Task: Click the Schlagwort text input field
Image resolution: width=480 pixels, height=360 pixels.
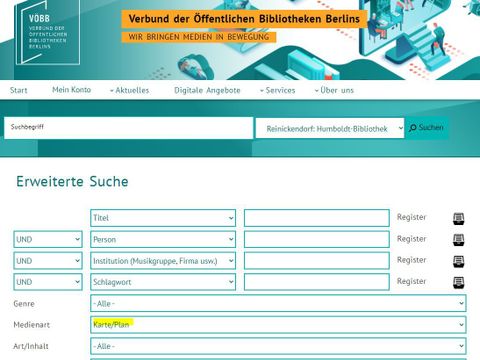Action: pyautogui.click(x=317, y=282)
